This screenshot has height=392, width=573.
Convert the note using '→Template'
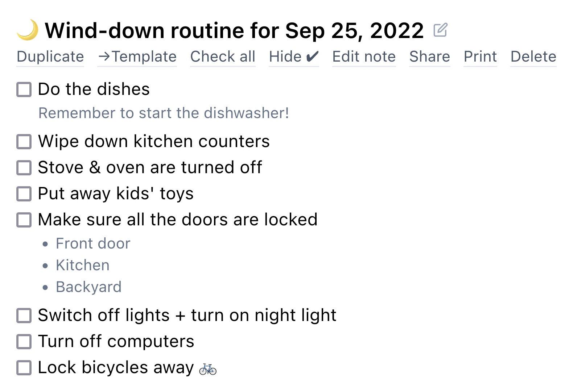pos(137,57)
